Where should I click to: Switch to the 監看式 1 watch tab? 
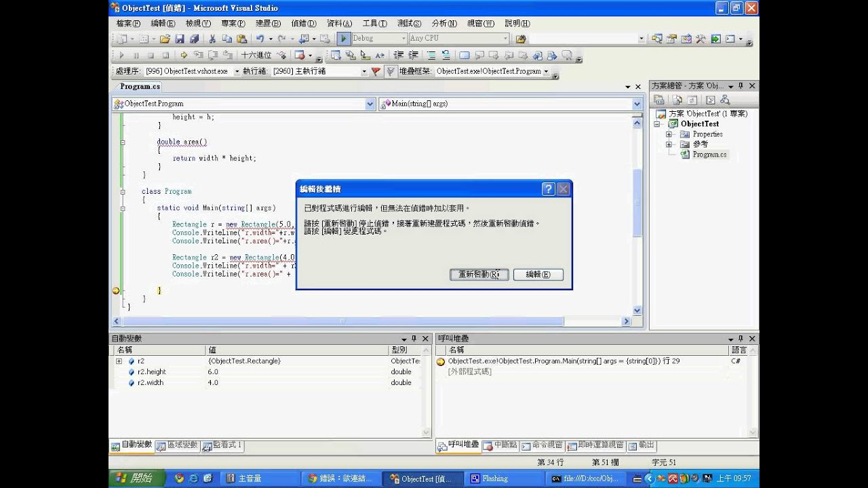[x=222, y=445]
